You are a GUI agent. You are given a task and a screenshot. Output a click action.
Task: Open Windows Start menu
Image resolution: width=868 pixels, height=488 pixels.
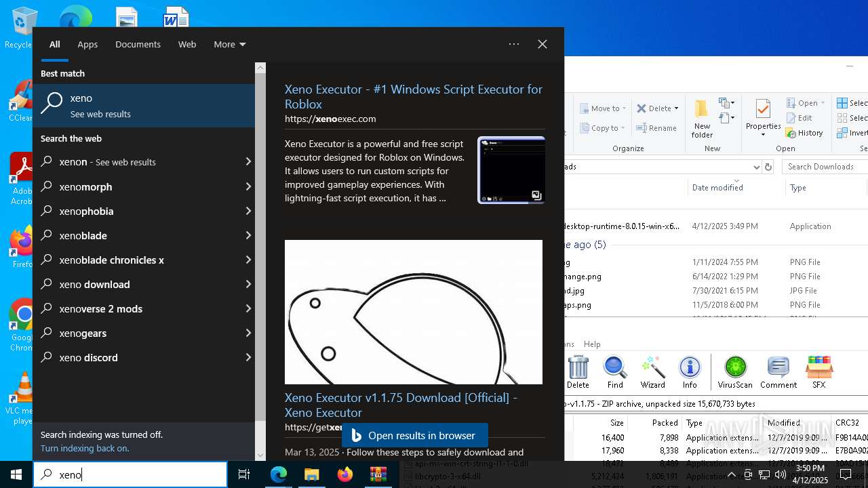coord(16,474)
